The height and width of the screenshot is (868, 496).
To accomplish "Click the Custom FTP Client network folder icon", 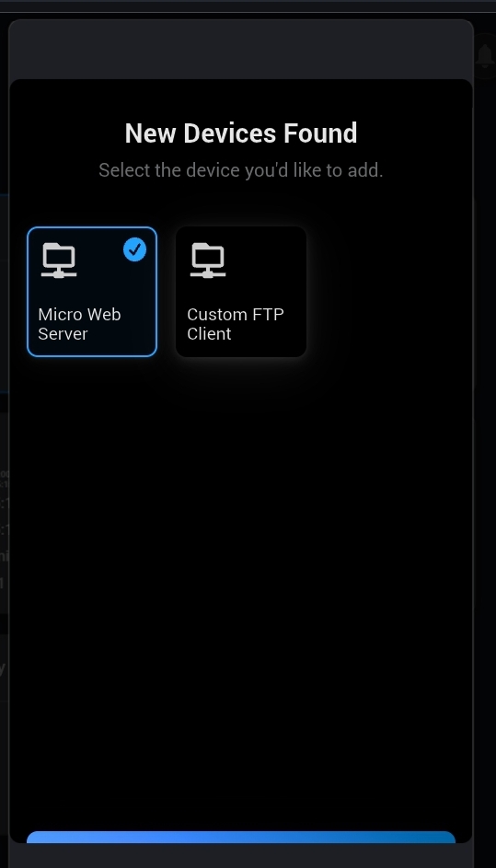I will point(208,260).
